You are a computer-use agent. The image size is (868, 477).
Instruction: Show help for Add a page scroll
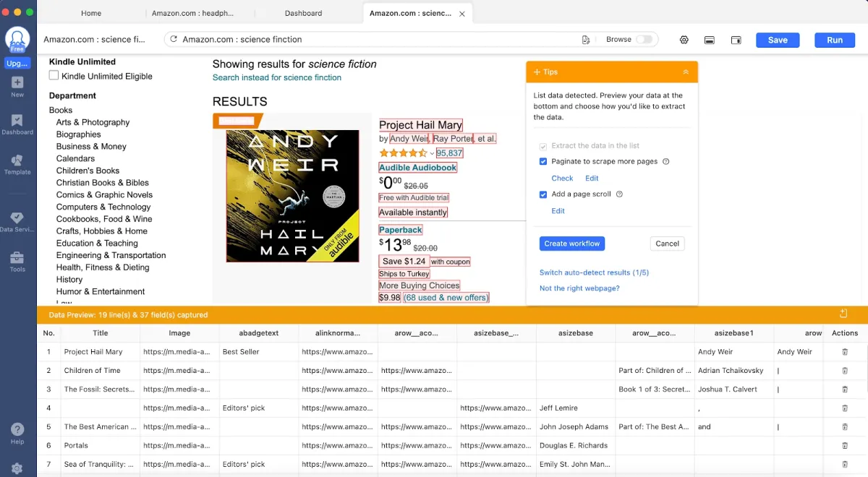[619, 194]
